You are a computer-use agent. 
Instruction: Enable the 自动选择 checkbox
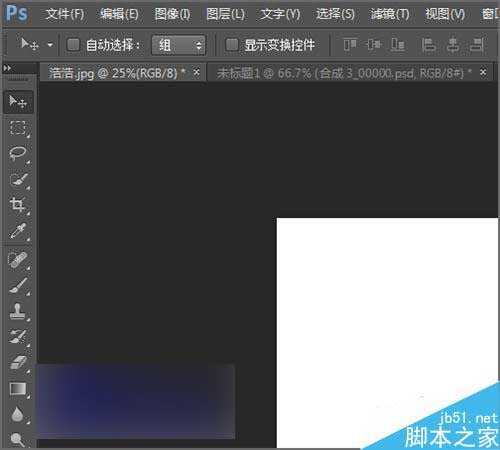coord(73,44)
